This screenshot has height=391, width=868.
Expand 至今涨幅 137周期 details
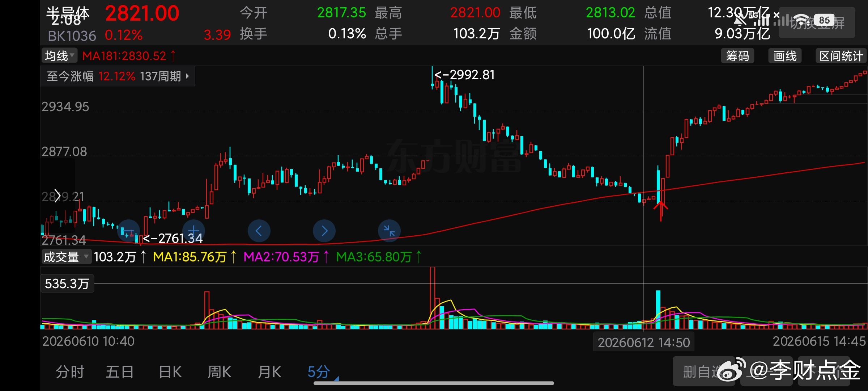coord(118,76)
